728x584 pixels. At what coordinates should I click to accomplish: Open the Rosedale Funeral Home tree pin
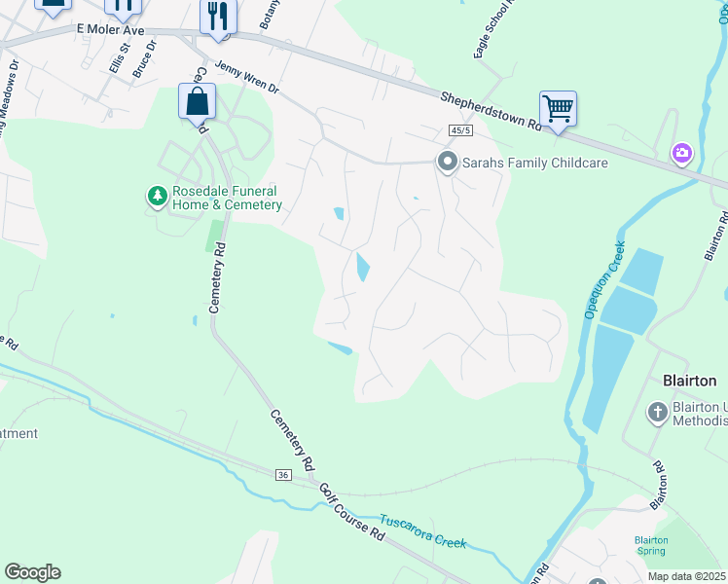point(158,197)
